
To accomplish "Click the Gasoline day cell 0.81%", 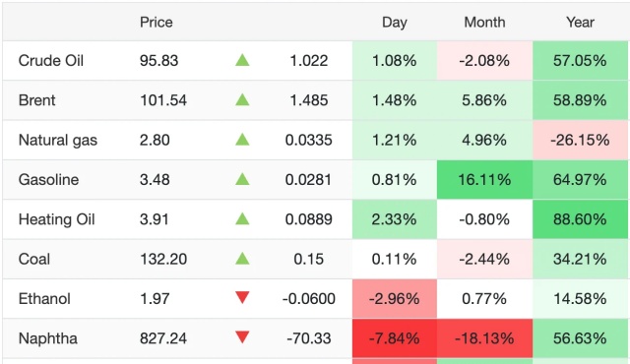I will (x=395, y=179).
